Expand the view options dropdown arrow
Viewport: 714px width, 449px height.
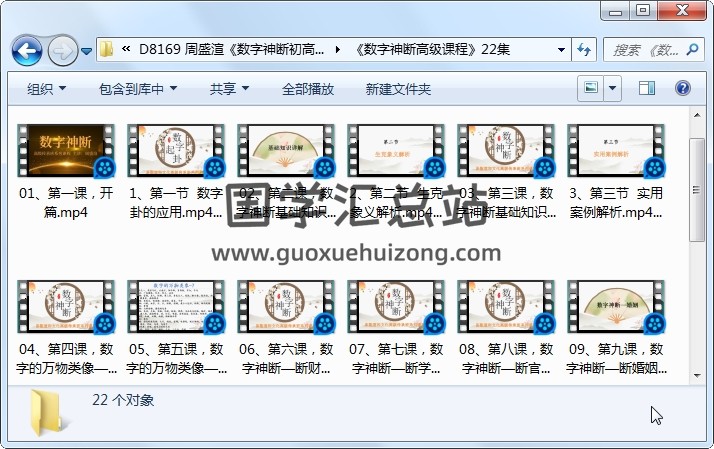pos(612,88)
